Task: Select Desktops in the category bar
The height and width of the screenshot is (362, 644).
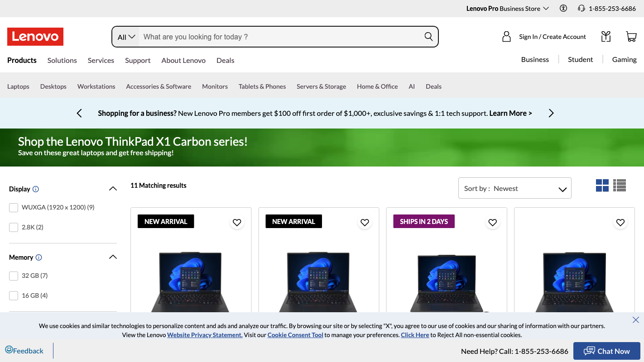Action: coord(53,86)
